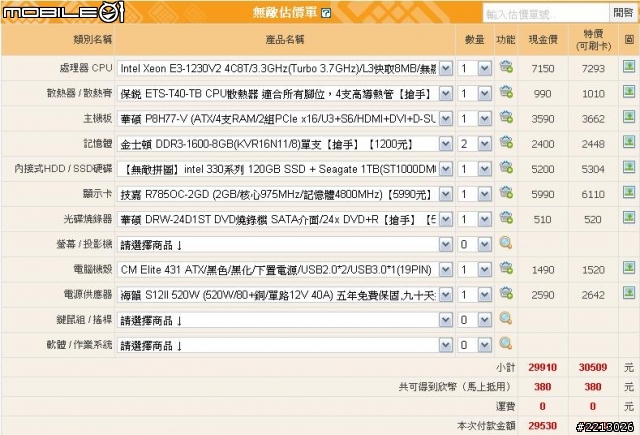Open the picture icon for 光碟燒錄器 row
The width and height of the screenshot is (640, 435).
[x=629, y=218]
